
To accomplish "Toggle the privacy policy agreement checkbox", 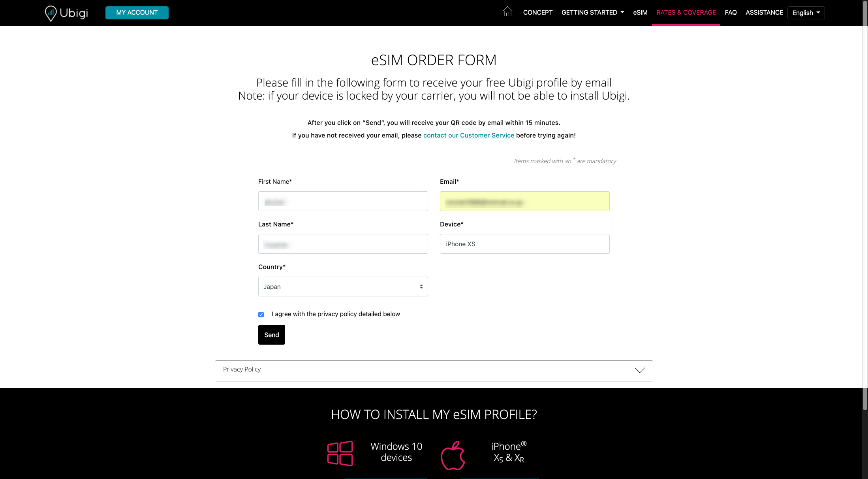I will (x=261, y=315).
